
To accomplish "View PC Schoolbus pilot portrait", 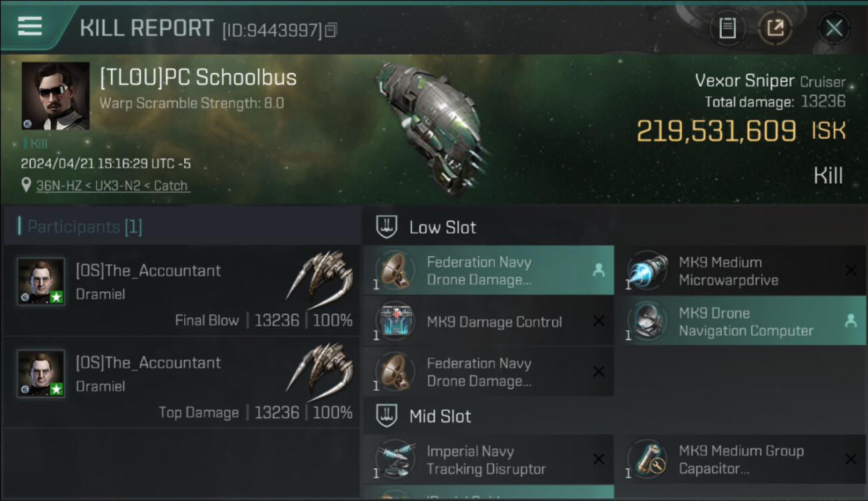I will tap(55, 96).
